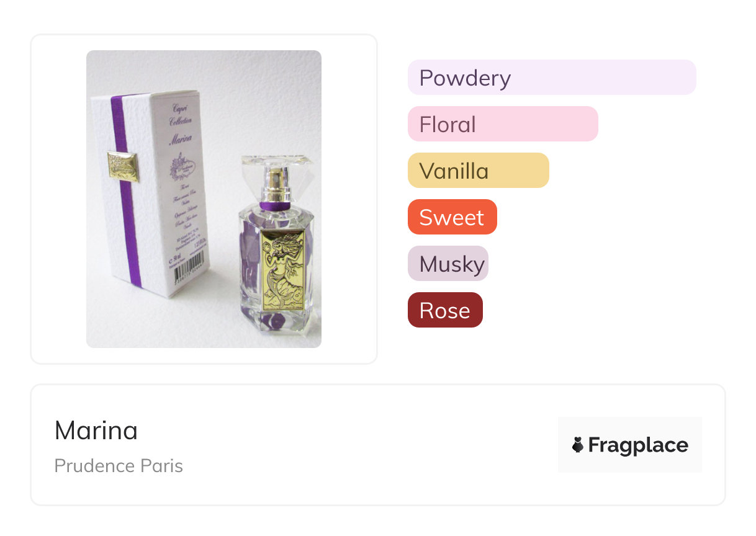Select the Powdery accord bar

tap(551, 78)
